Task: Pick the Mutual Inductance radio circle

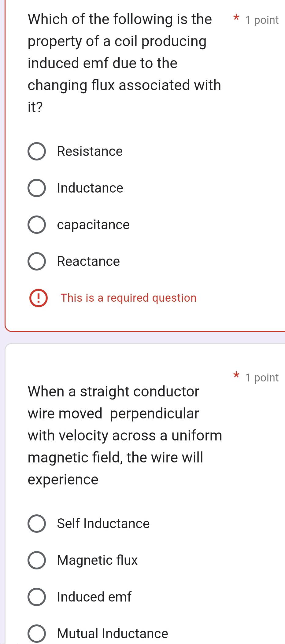Action: coord(37,633)
